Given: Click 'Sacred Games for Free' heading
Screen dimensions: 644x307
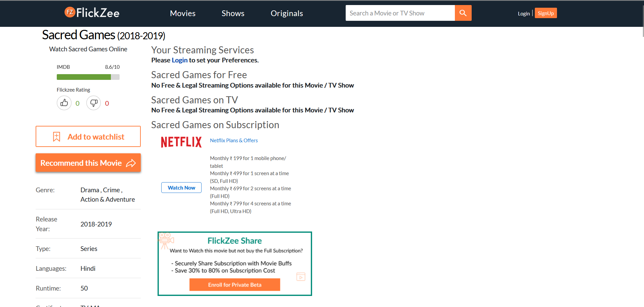Looking at the screenshot, I should (x=199, y=75).
